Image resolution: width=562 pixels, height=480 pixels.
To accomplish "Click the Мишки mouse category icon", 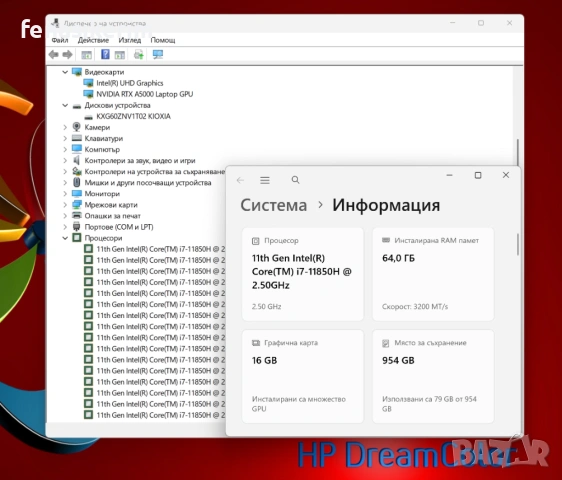I will (x=76, y=182).
